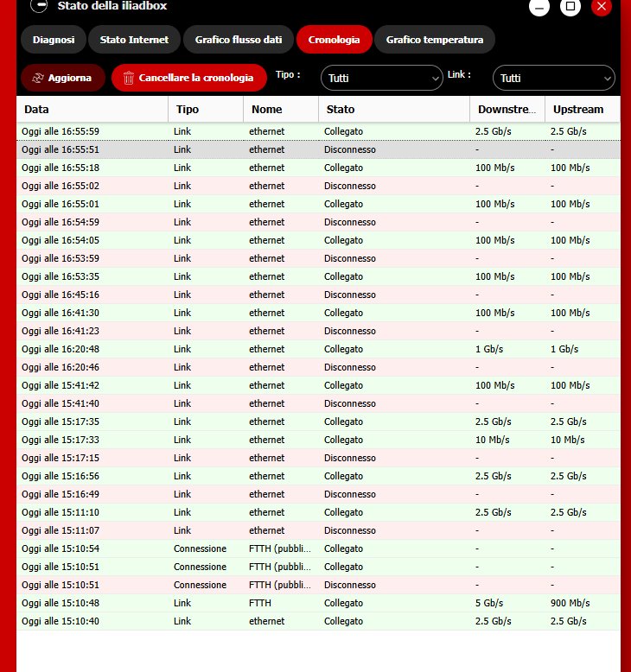Screen dimensions: 631x672
Task: Click the refresh icon in Aggiorna
Action: click(37, 78)
